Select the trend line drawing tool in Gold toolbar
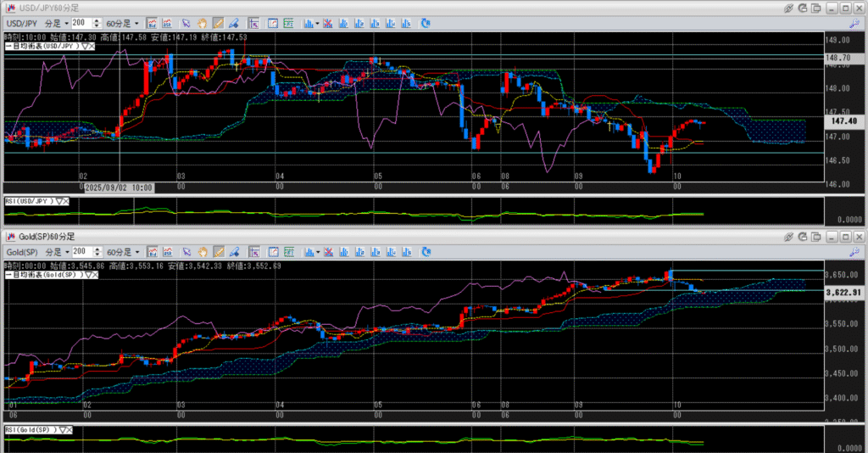 [219, 252]
